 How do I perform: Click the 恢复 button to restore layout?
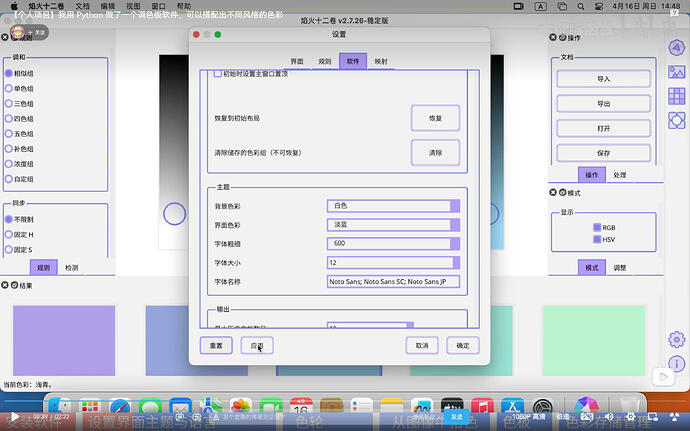pos(435,118)
